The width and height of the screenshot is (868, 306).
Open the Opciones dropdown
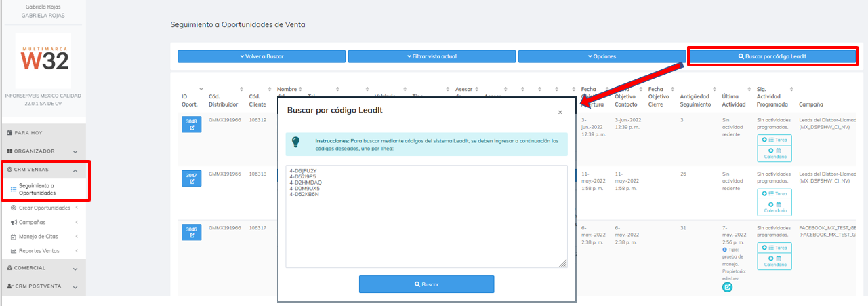click(602, 56)
